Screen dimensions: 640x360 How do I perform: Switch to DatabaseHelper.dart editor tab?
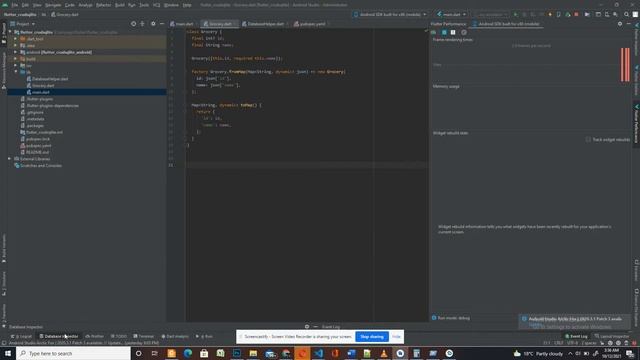pos(263,24)
